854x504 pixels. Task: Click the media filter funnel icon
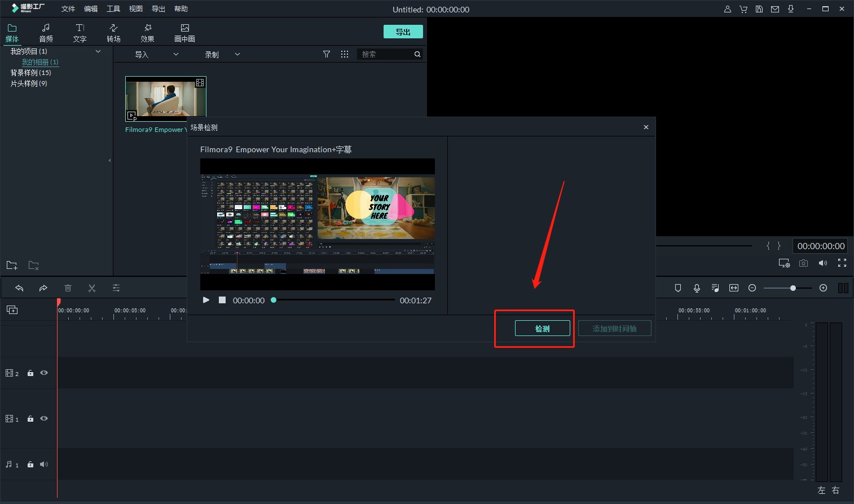coord(327,54)
